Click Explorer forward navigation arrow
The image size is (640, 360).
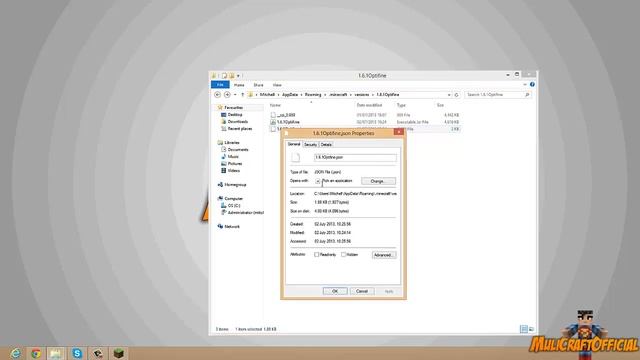tap(227, 95)
